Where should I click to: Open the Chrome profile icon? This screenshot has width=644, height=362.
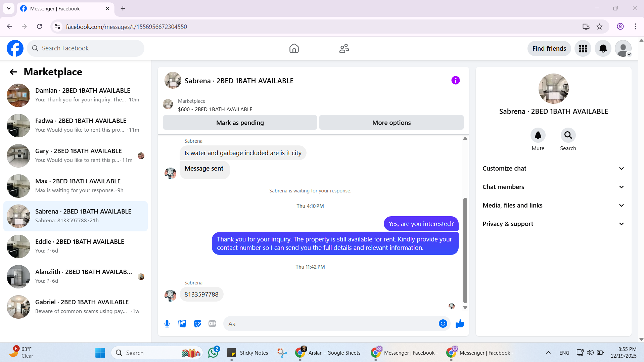(x=620, y=27)
